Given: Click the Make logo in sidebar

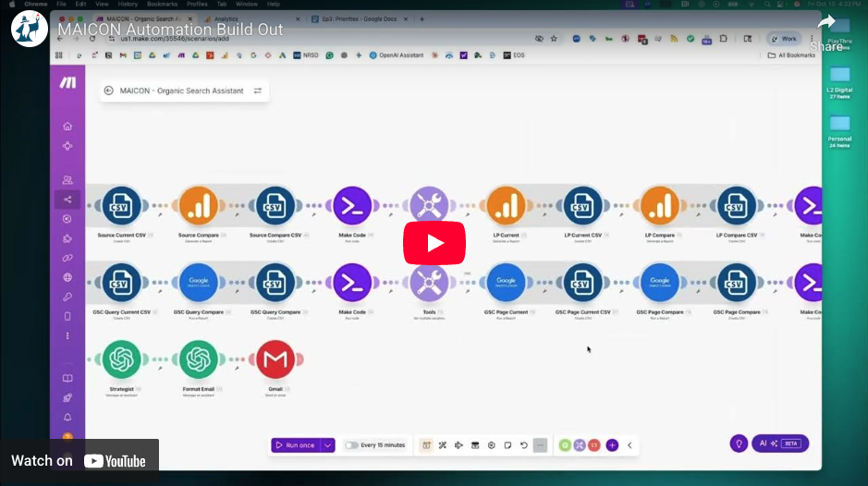Looking at the screenshot, I should click(x=67, y=82).
